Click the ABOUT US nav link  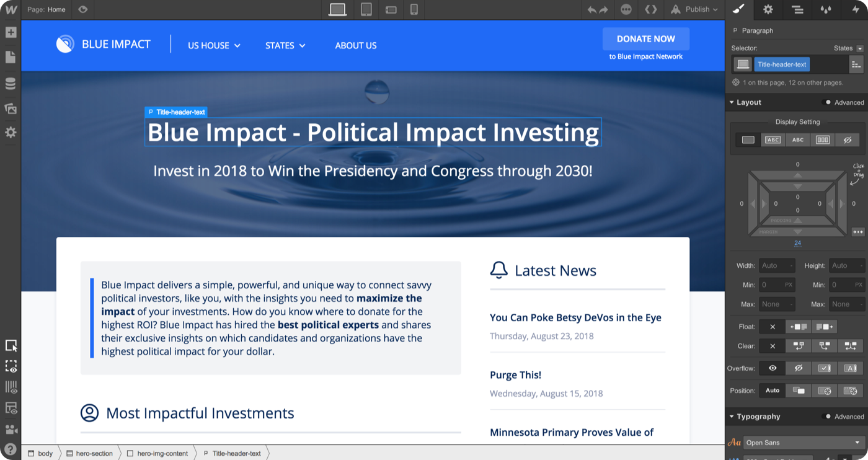[x=356, y=45]
